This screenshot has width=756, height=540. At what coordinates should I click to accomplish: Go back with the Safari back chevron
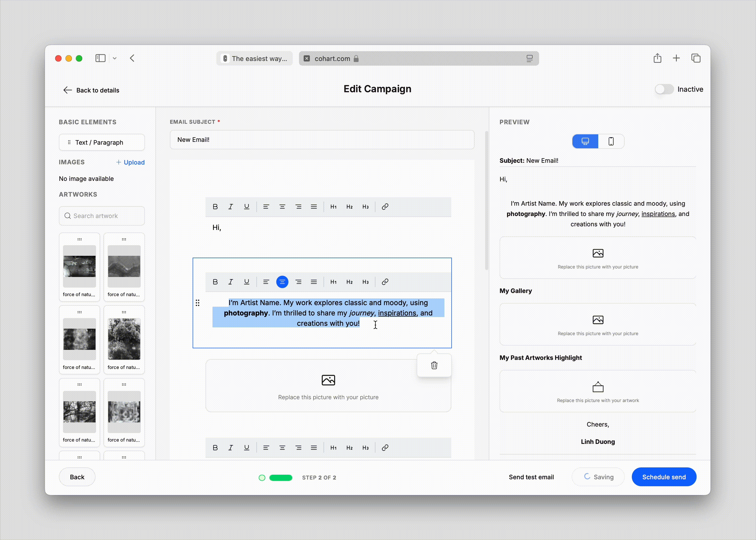pos(132,59)
